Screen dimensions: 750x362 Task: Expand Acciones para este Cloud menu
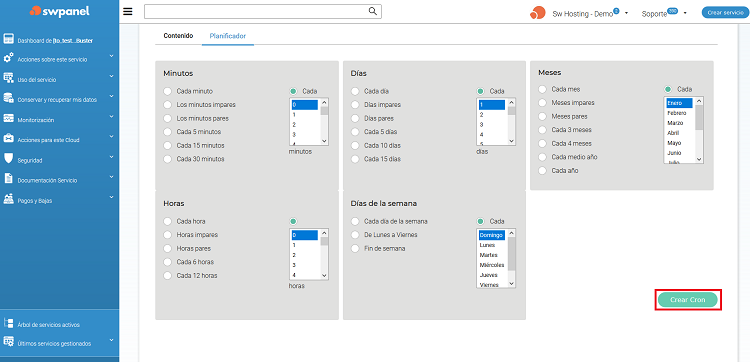[111, 136]
